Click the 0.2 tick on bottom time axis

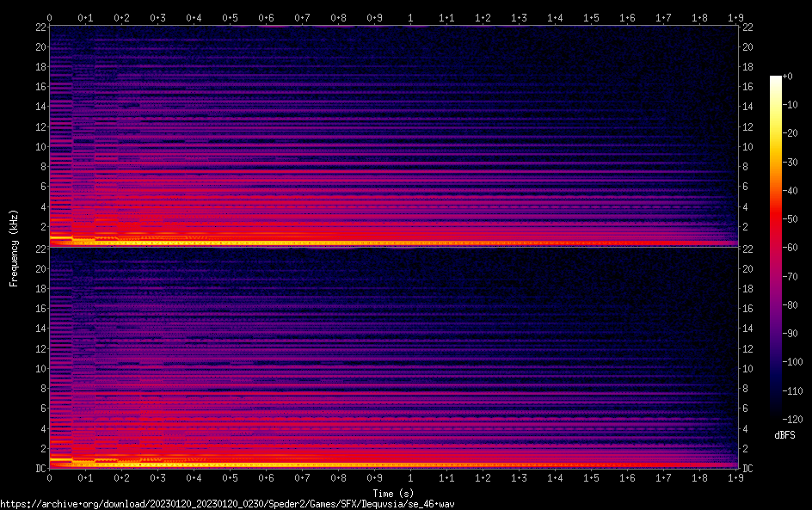(121, 478)
